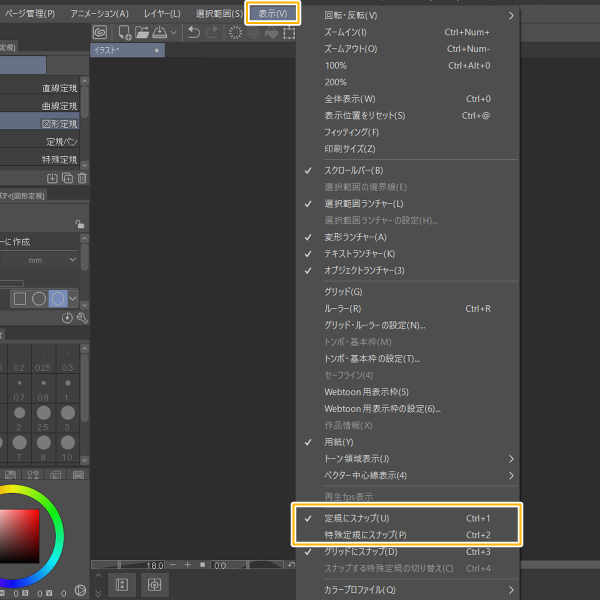Viewport: 600px width, 600px height.
Task: Open the mm unit dropdown
Action: coord(40,260)
